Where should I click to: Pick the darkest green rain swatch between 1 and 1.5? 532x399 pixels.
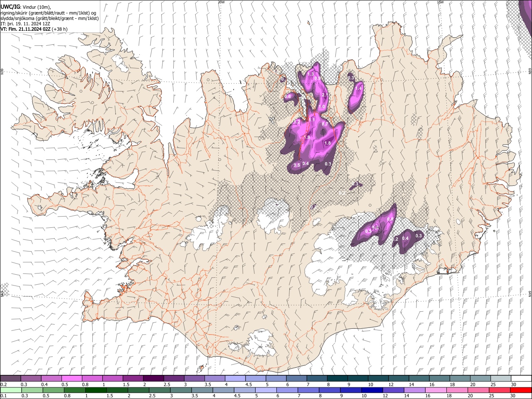click(96, 390)
